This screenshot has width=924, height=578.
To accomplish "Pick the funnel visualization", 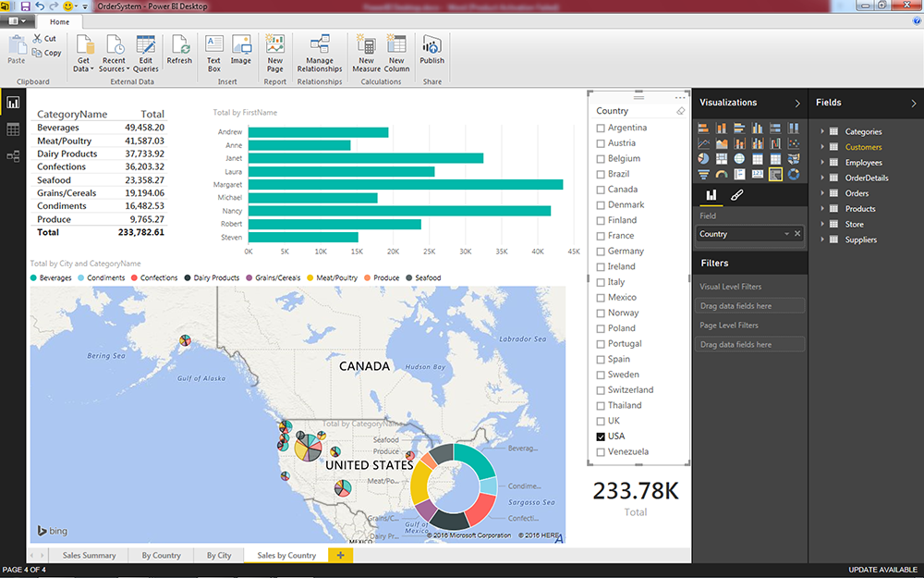I will tap(703, 174).
